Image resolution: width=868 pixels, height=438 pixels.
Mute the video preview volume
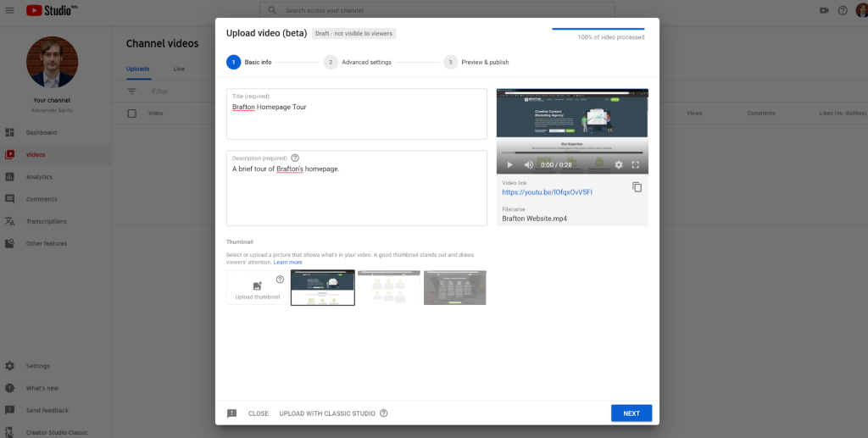pos(528,164)
